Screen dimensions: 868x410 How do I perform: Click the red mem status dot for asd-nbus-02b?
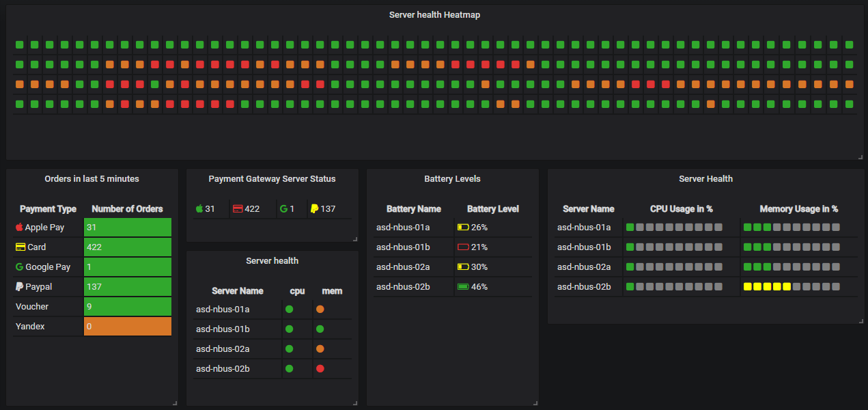click(x=318, y=368)
